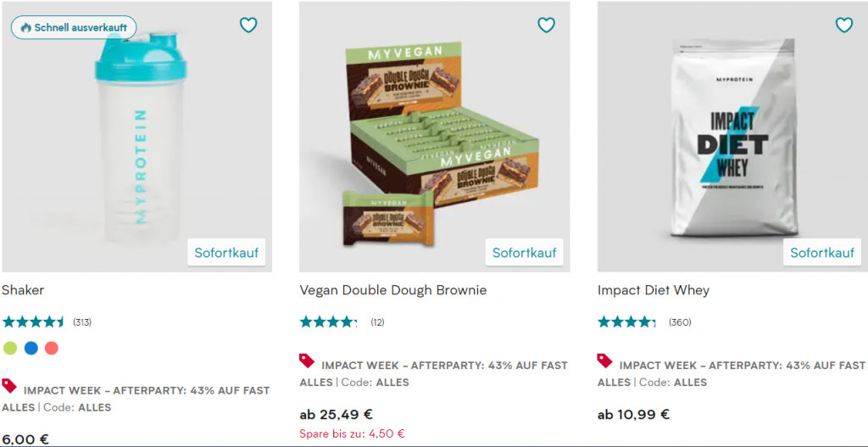Favorite the Vegan Double Dough Brownie heart
Screen dimensions: 868x447
546,25
